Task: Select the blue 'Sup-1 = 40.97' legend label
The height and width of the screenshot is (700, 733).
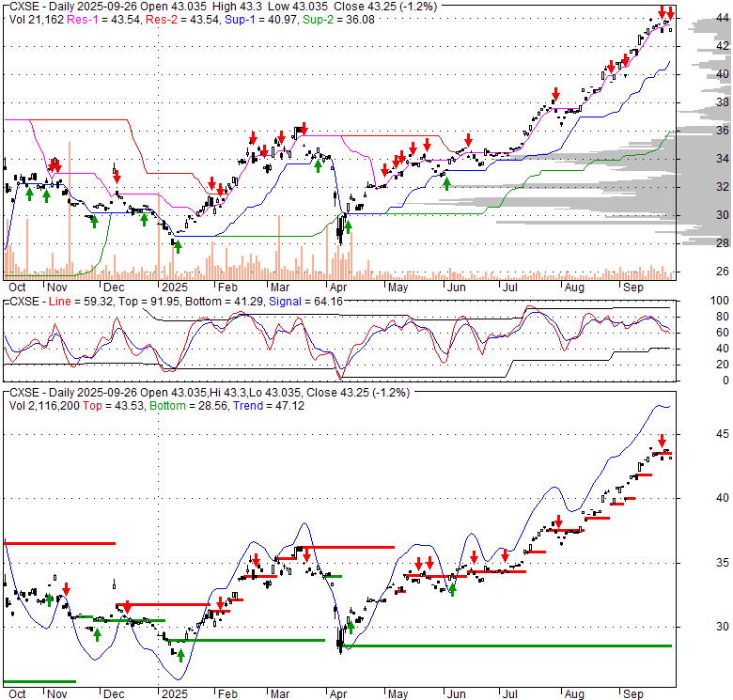Action: (x=261, y=20)
